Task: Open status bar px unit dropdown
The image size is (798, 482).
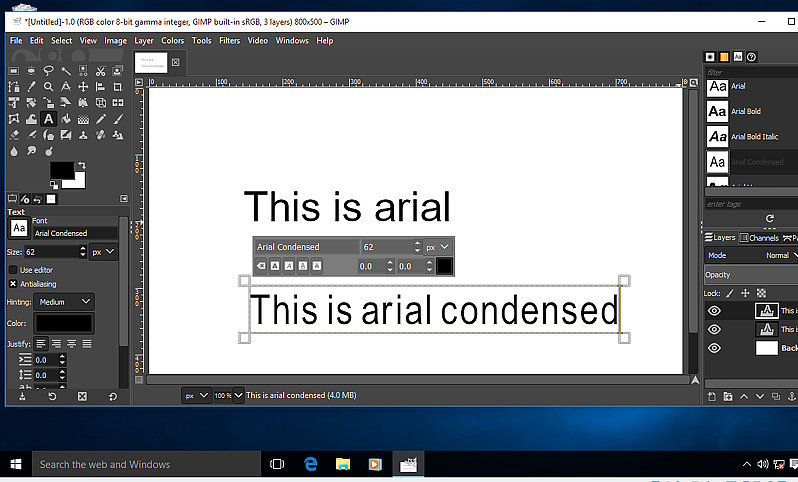Action: click(196, 395)
